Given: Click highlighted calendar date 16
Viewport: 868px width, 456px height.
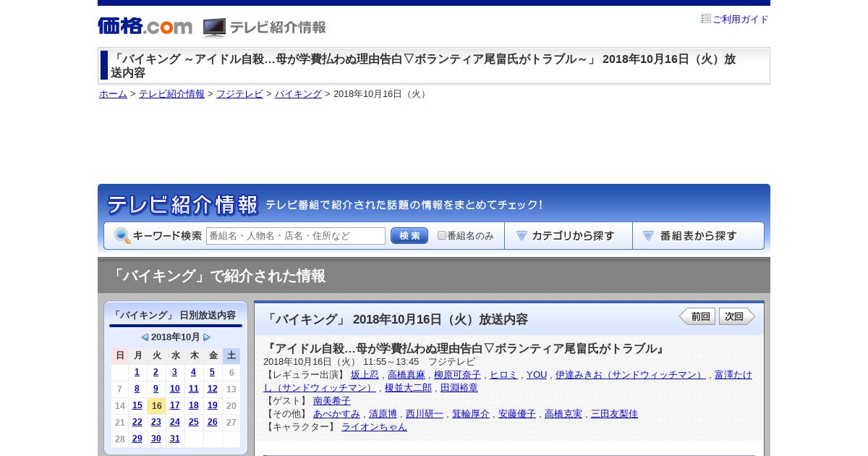Looking at the screenshot, I should [x=156, y=406].
